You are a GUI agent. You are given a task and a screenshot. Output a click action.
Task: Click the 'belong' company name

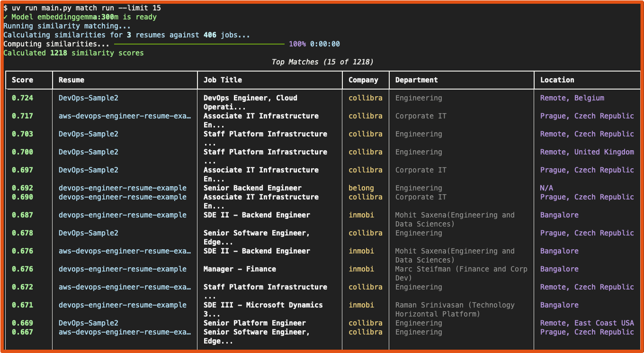361,188
